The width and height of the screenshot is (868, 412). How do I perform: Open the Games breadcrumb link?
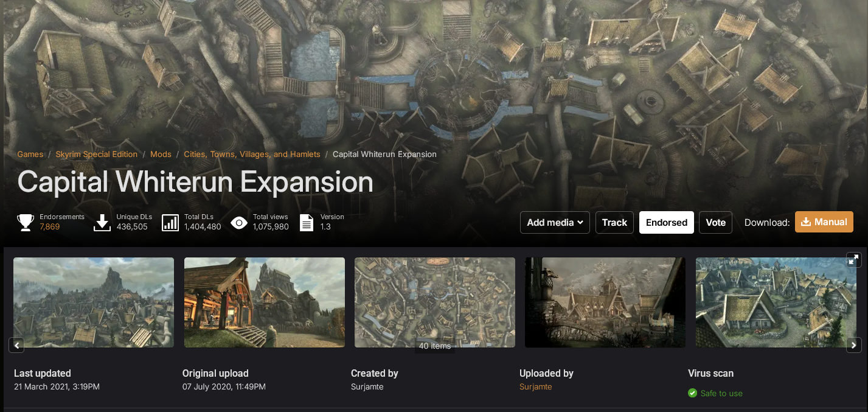[30, 154]
